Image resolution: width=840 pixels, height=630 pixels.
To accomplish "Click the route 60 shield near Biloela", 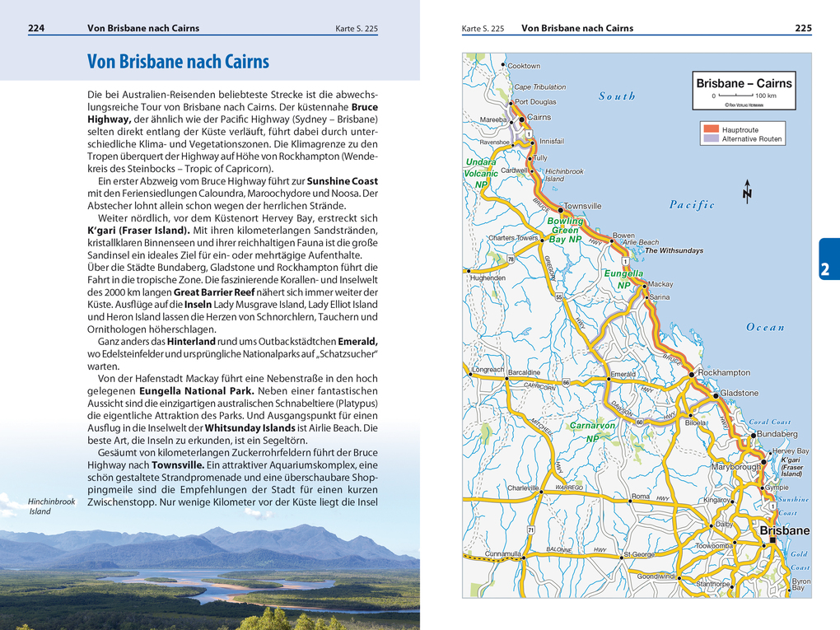I will (x=639, y=422).
